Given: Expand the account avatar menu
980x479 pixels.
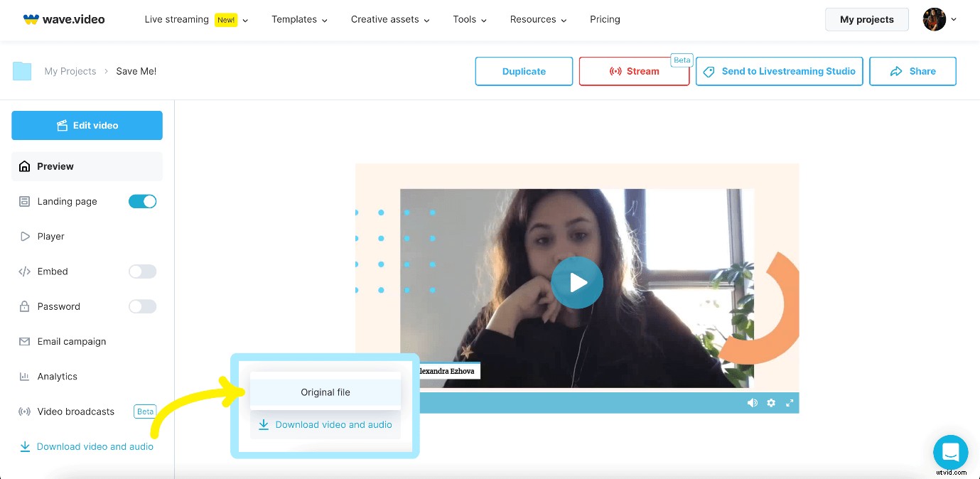Looking at the screenshot, I should tap(939, 19).
